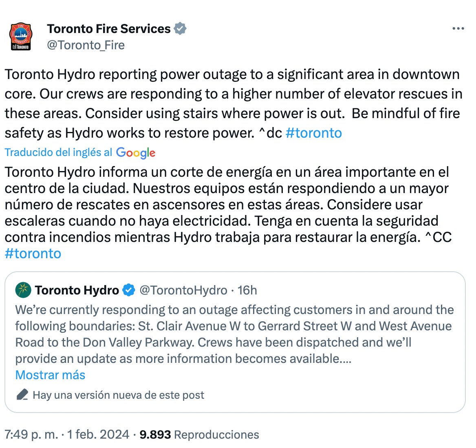Screen dimensions: 476x448
Task: Open the @Toronto_Fire handle
Action: pyautogui.click(x=86, y=45)
